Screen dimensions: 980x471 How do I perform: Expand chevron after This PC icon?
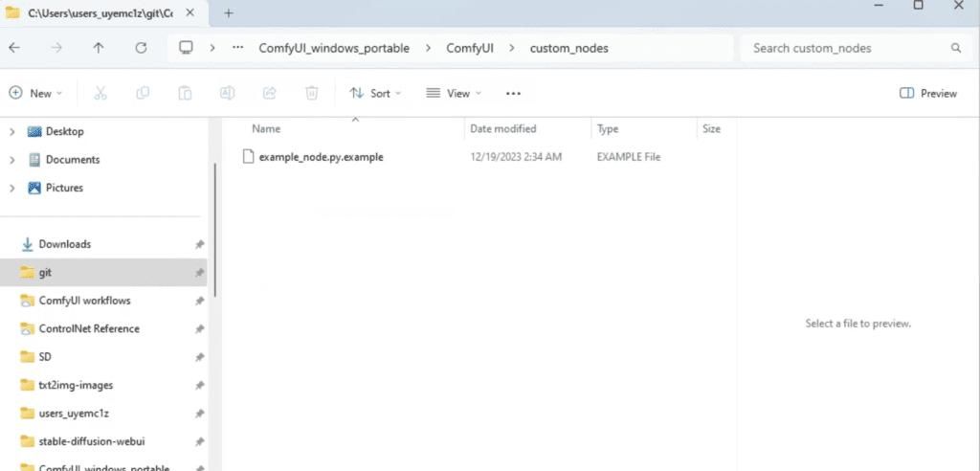pos(212,48)
